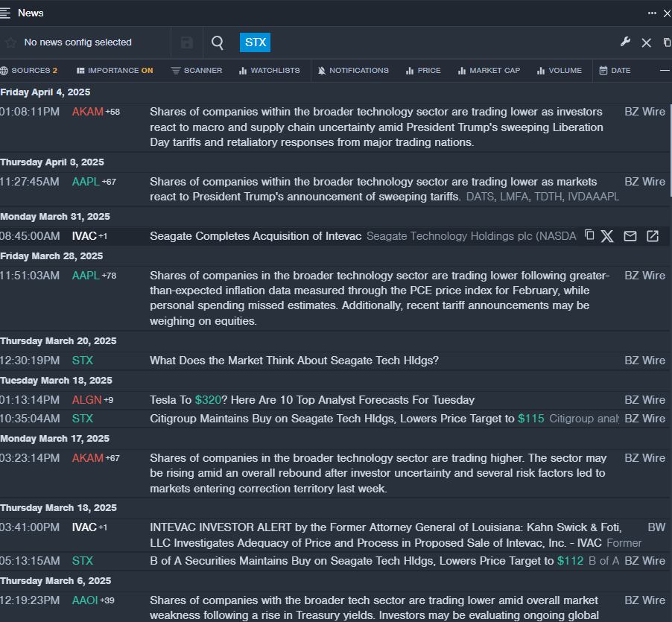672x622 pixels.
Task: Click the search magnifier icon
Action: tap(218, 42)
